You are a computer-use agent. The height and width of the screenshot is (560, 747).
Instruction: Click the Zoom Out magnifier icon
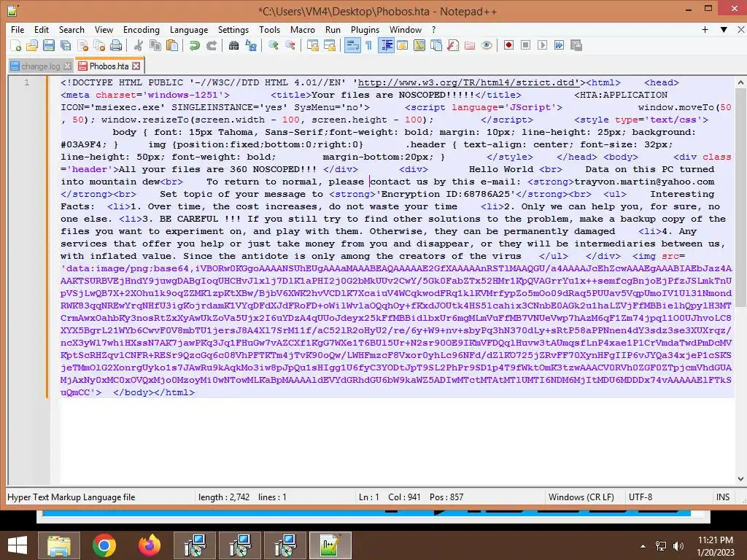(x=290, y=45)
